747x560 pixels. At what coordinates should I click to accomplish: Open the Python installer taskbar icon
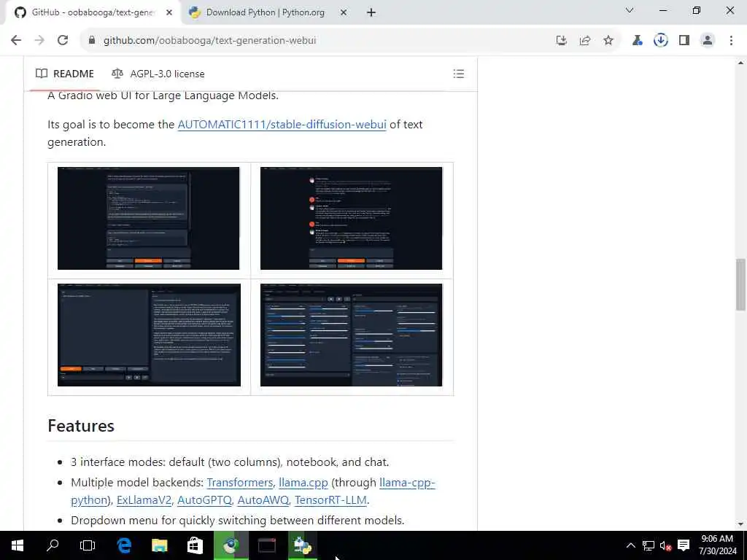(x=303, y=545)
